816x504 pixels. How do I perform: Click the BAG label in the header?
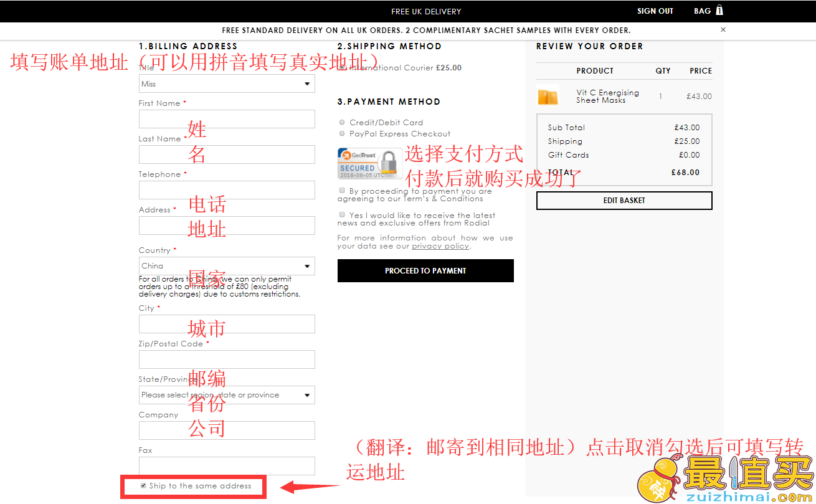point(702,11)
